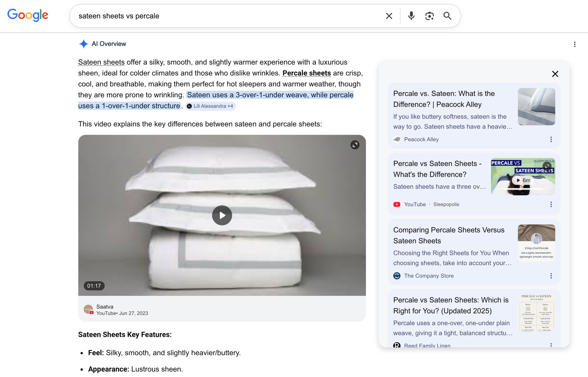The height and width of the screenshot is (377, 588).
Task: Expand the Saatva video to fullscreen
Action: point(355,145)
